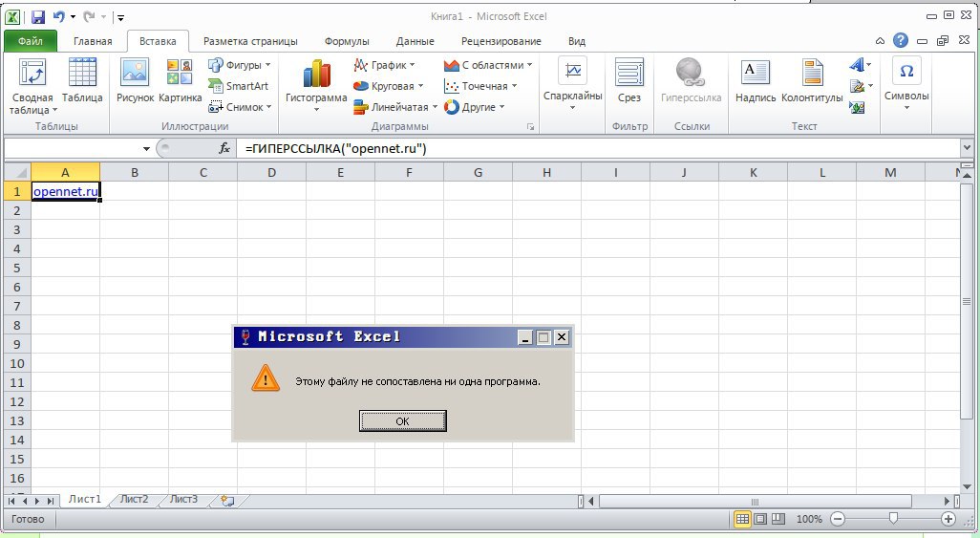Image resolution: width=980 pixels, height=538 pixels.
Task: Open Excel help question mark
Action: pos(901,41)
